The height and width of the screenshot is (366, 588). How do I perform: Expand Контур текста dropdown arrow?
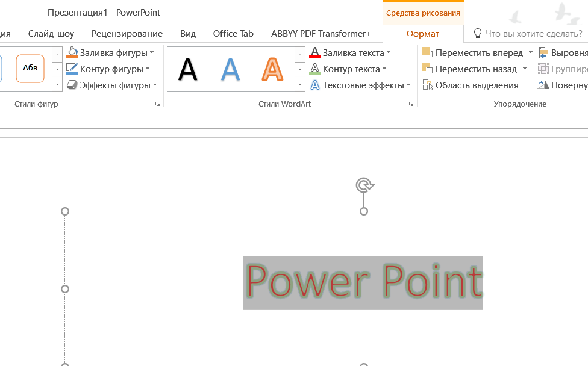pos(384,69)
